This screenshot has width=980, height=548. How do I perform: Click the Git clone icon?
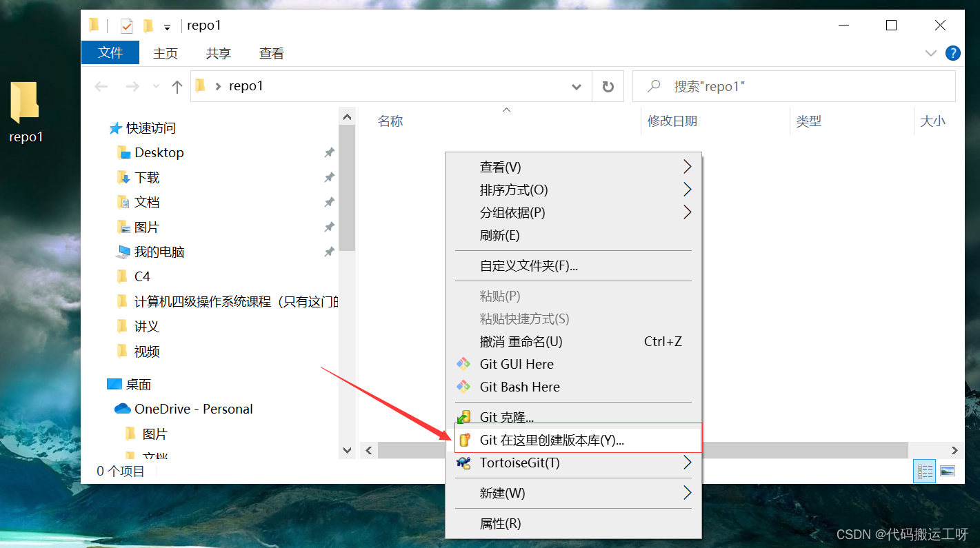pos(464,416)
